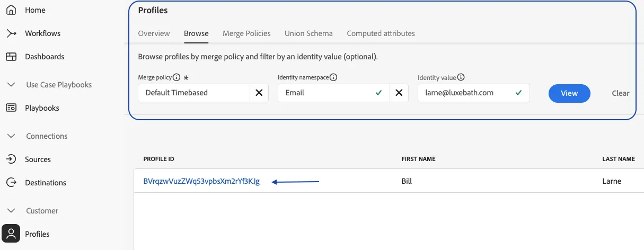
Task: Click the Destinations icon
Action: point(11,183)
